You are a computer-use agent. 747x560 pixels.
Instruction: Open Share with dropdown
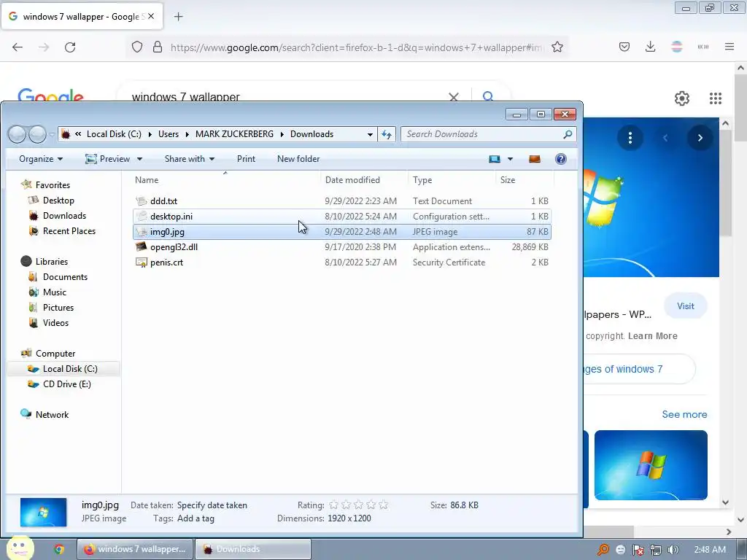[190, 159]
